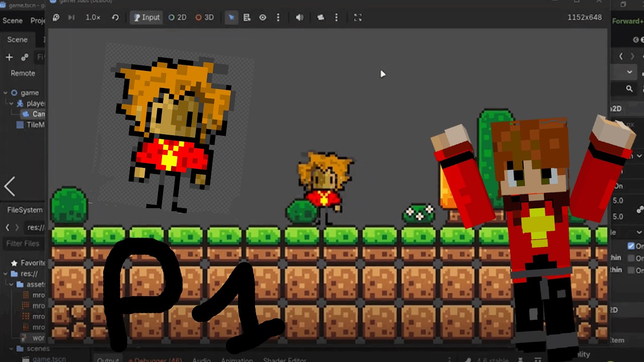This screenshot has height=362, width=644.
Task: Click the reset game speed icon
Action: click(x=115, y=18)
